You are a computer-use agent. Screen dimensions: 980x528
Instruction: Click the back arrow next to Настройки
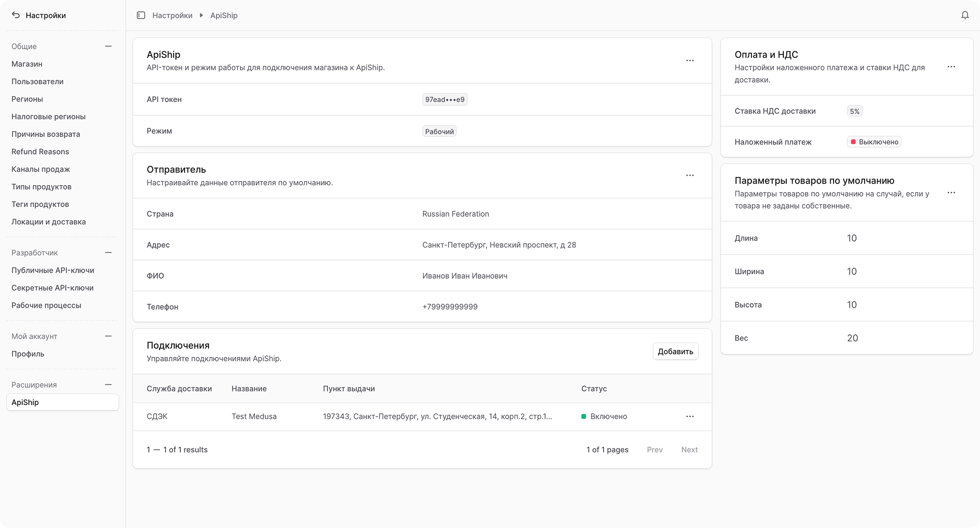click(15, 15)
